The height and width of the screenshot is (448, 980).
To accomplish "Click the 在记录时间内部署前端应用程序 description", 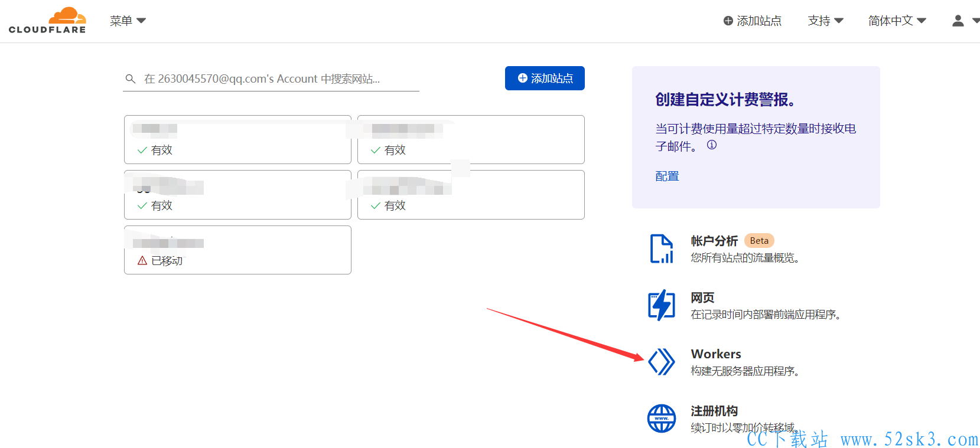I will [x=766, y=314].
